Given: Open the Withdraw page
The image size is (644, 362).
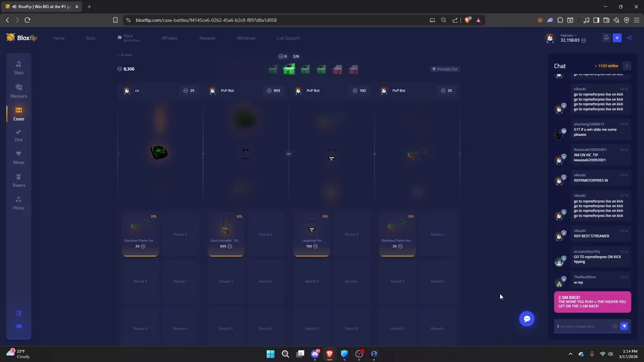Looking at the screenshot, I should click(x=246, y=38).
